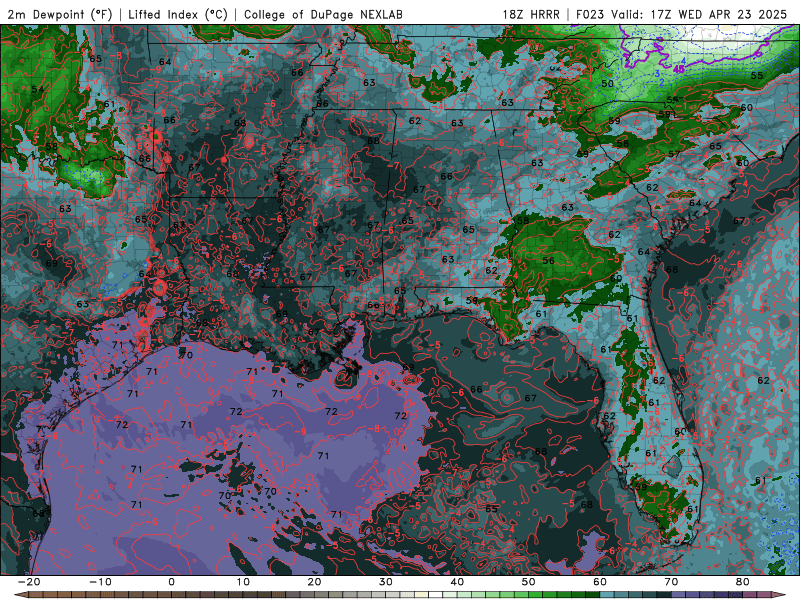The height and width of the screenshot is (600, 800).
Task: Click the 80 label on the color scale
Action: pos(743,582)
